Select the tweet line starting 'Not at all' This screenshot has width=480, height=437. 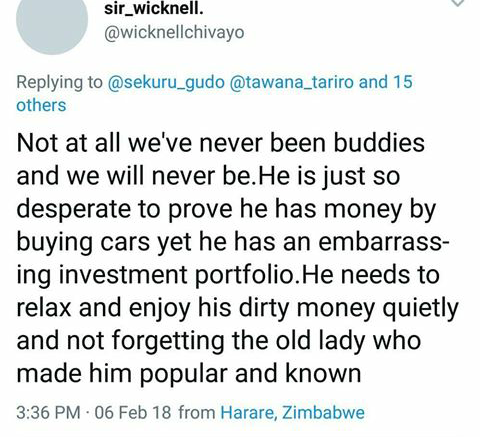click(221, 143)
